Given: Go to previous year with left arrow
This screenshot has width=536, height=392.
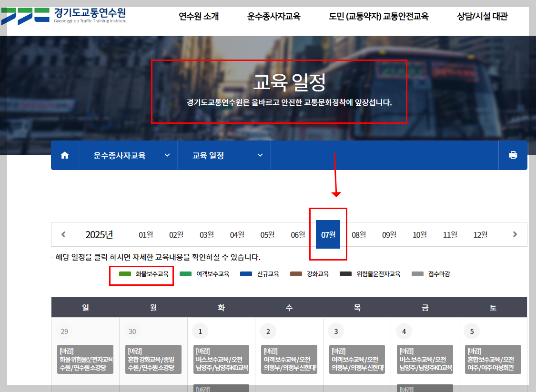Looking at the screenshot, I should (63, 234).
